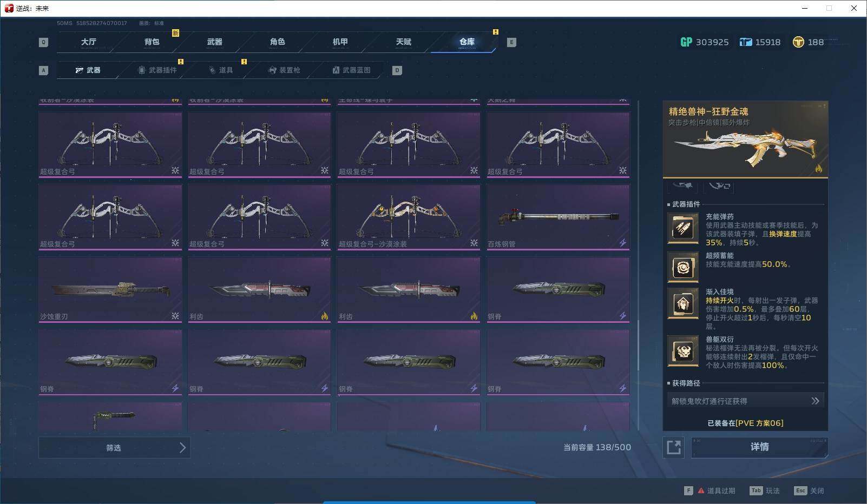Open the 装置枪 sub-tab
Image resolution: width=867 pixels, height=504 pixels.
click(284, 70)
